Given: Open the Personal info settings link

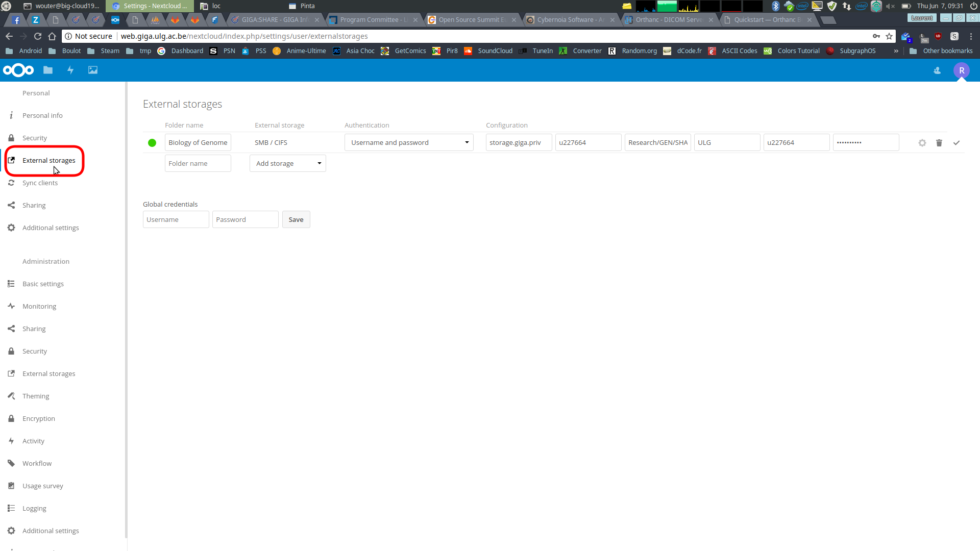Looking at the screenshot, I should pos(42,115).
